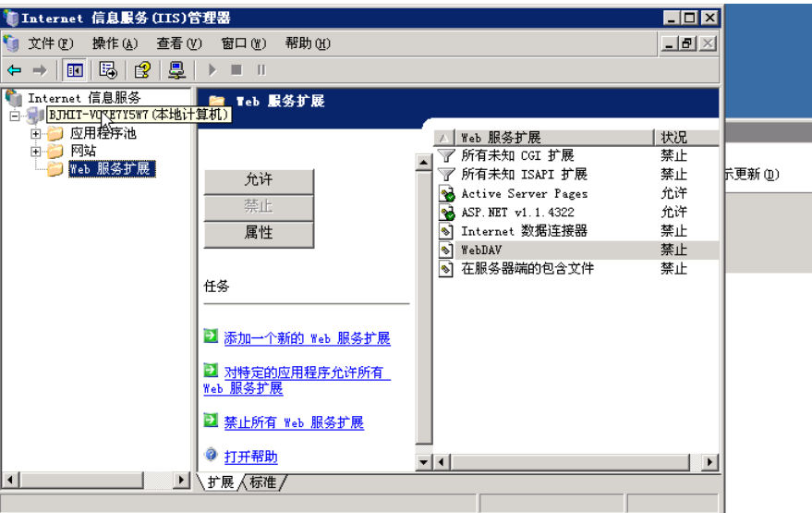This screenshot has width=812, height=513.
Task: Click the Internet 数据连接器 extension icon
Action: tap(446, 231)
